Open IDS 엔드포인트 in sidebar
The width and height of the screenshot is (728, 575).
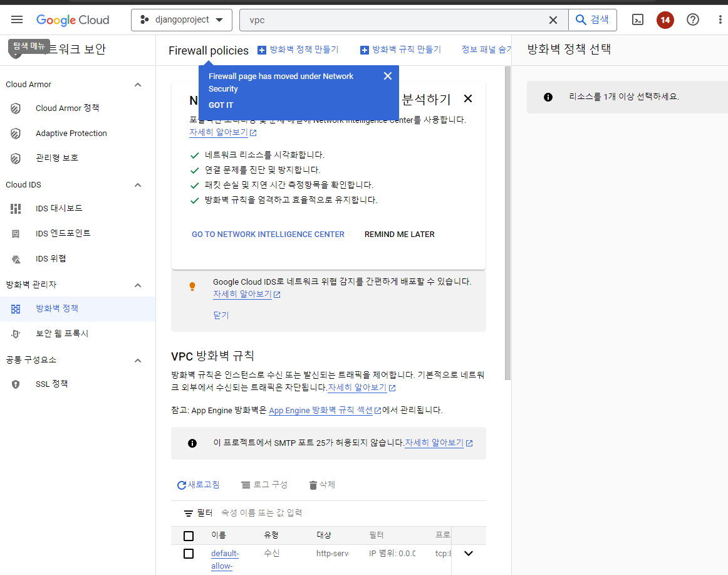click(63, 233)
